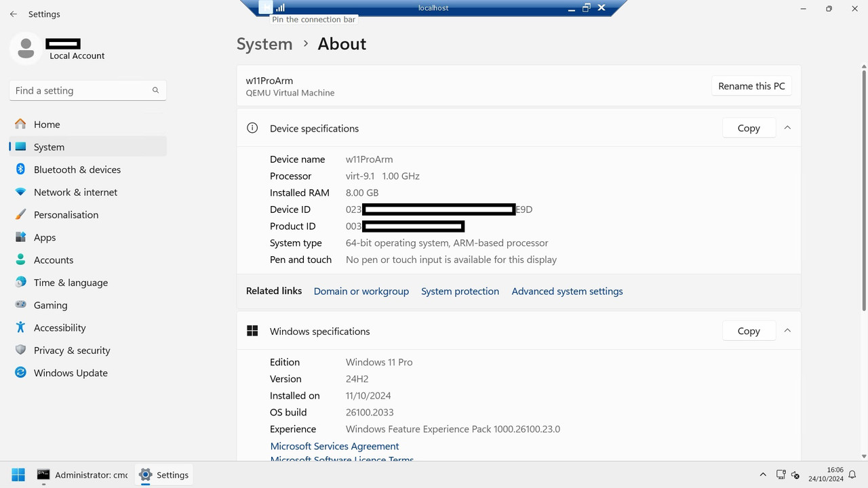Collapse the Windows specifications section
This screenshot has width=868, height=488.
[787, 331]
